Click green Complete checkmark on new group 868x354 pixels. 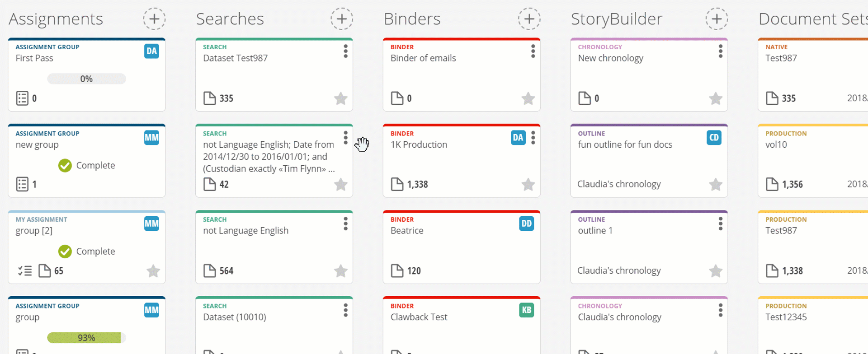[65, 166]
